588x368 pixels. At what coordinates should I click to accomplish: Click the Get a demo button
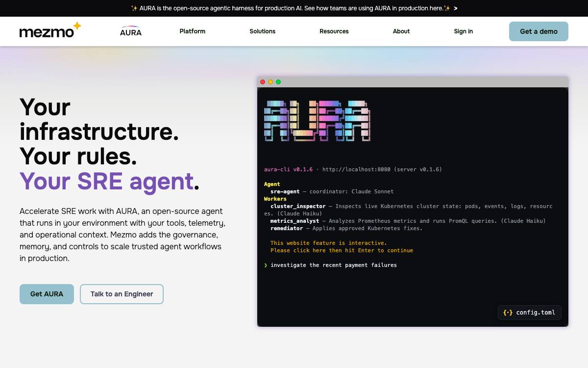click(539, 31)
